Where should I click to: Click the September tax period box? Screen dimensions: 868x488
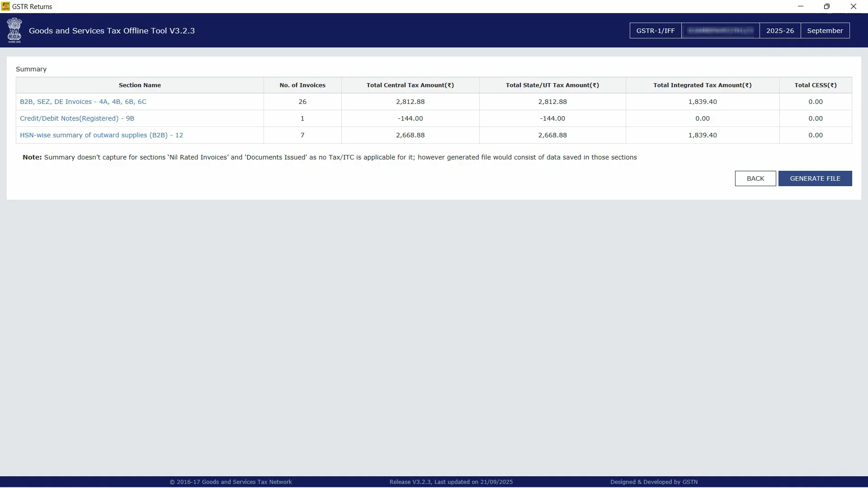coord(825,31)
